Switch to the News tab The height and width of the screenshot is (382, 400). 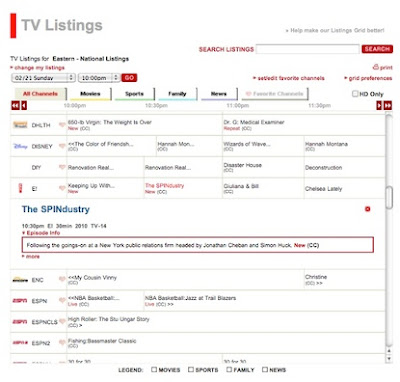[219, 94]
